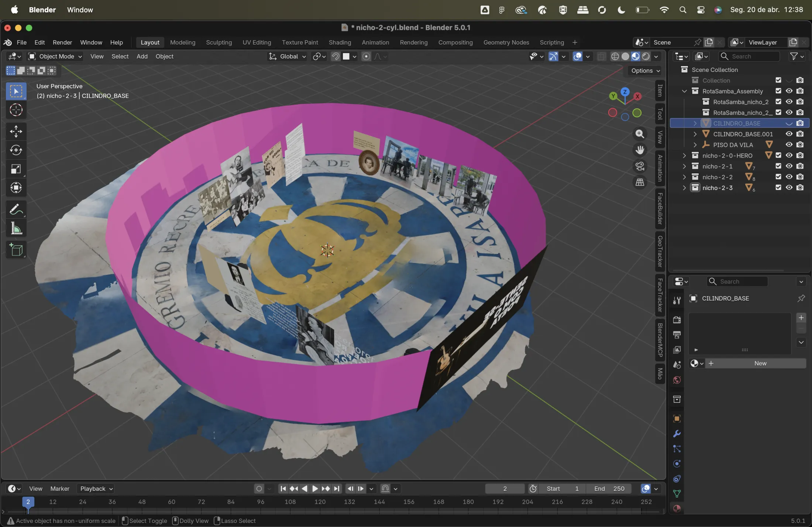Switch to the Geometry Nodes workspace tab
This screenshot has width=812, height=527.
click(506, 42)
